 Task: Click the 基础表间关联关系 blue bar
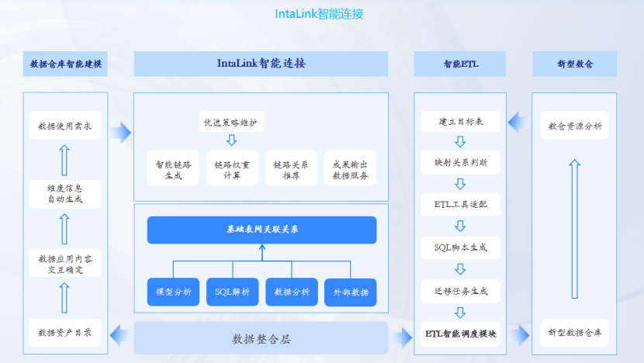[x=261, y=230]
